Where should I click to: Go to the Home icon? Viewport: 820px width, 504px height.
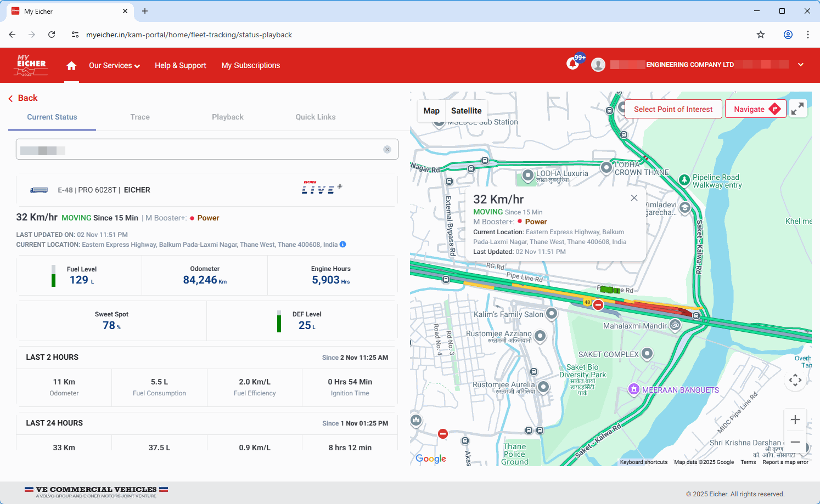[71, 66]
